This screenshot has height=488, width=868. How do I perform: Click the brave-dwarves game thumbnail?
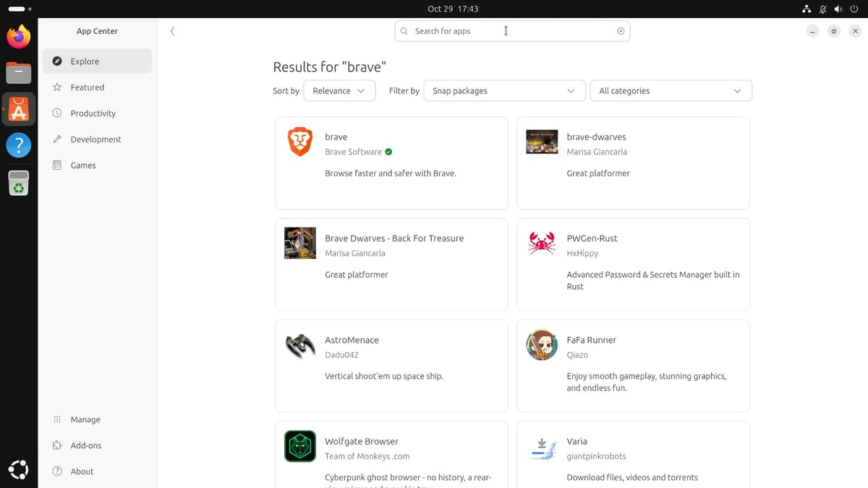point(542,142)
